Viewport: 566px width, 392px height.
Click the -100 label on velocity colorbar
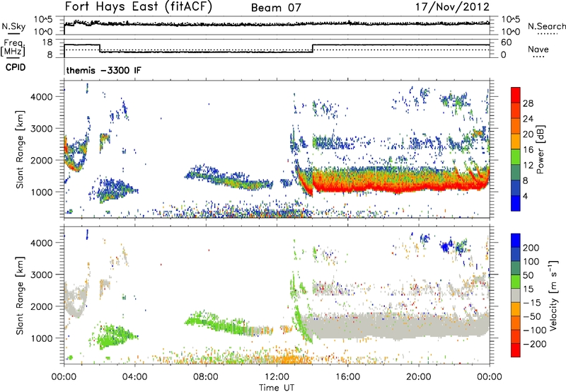pyautogui.click(x=535, y=330)
